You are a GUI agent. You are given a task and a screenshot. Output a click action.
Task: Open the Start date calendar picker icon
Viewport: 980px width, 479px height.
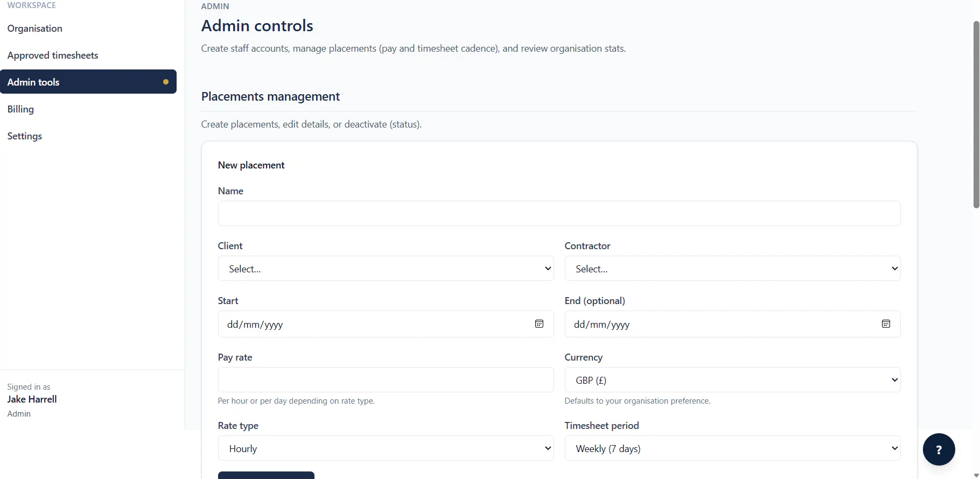539,324
